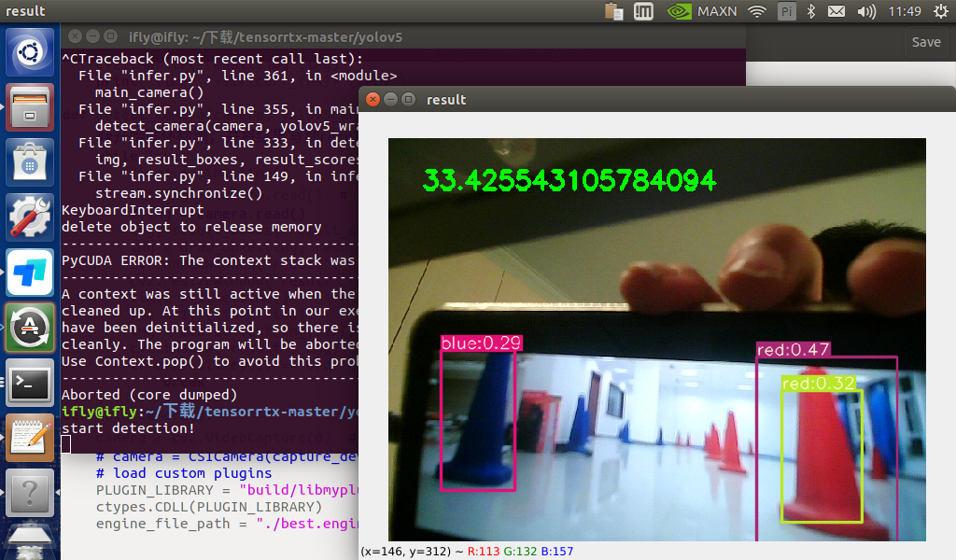956x560 pixels.
Task: Click 'start detection!' terminal output line
Action: [128, 428]
